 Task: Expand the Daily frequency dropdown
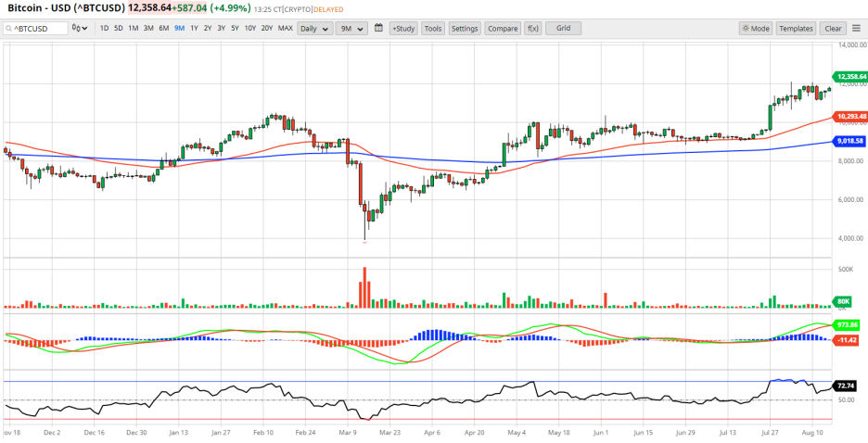[315, 28]
